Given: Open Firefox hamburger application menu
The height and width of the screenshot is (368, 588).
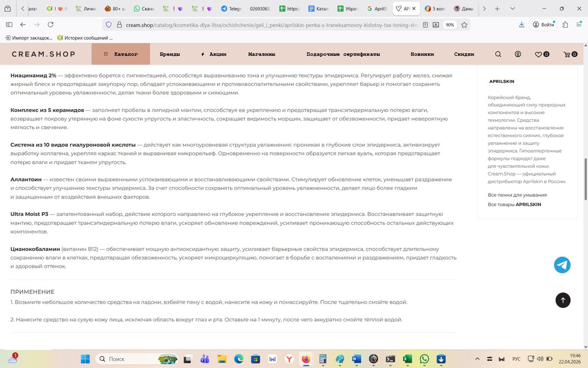Looking at the screenshot, I should (x=579, y=25).
